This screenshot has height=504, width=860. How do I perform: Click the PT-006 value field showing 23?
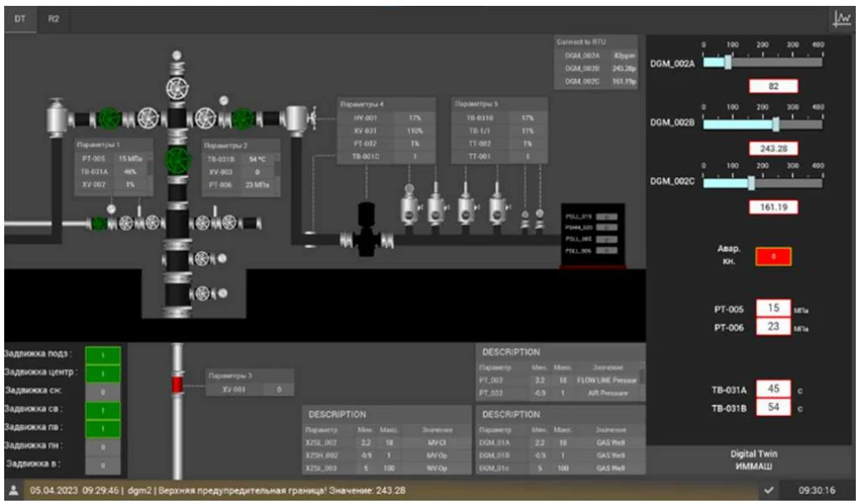(774, 327)
